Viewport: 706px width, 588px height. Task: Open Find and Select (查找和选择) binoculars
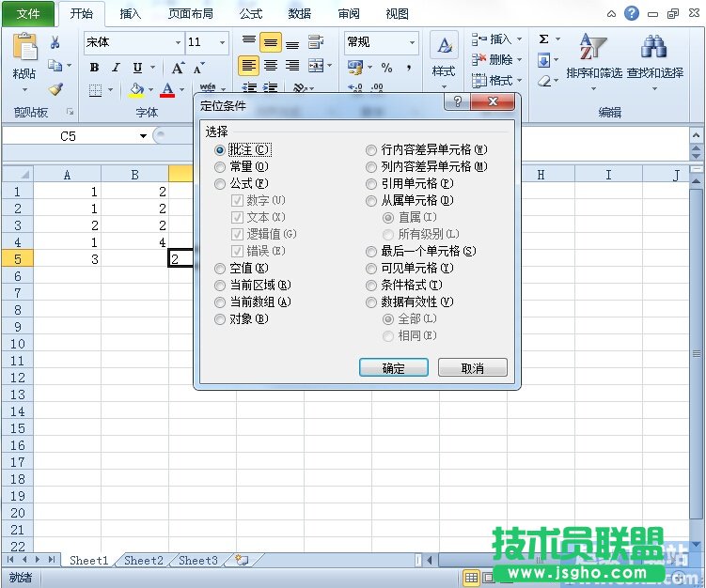(654, 54)
